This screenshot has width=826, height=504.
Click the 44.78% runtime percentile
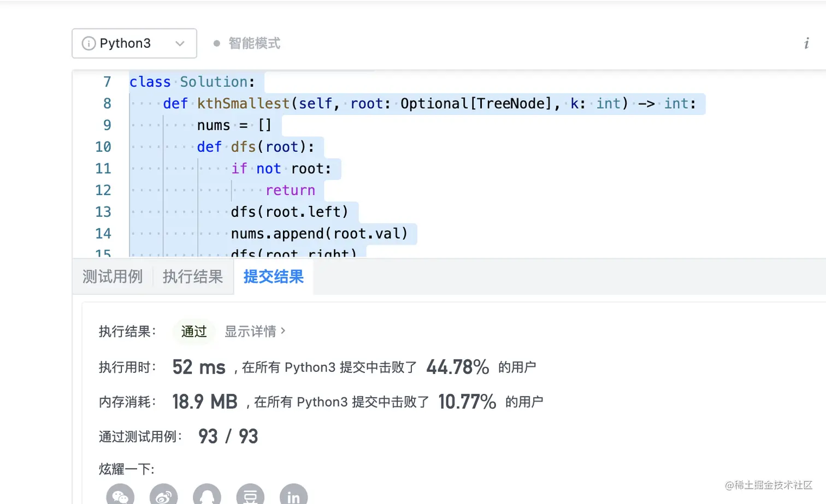click(458, 367)
